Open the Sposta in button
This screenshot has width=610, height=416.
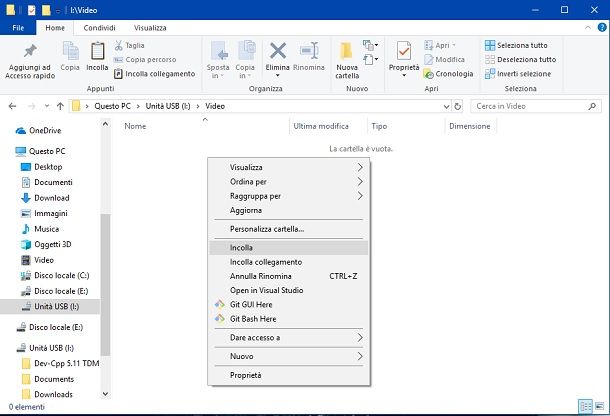[217, 60]
